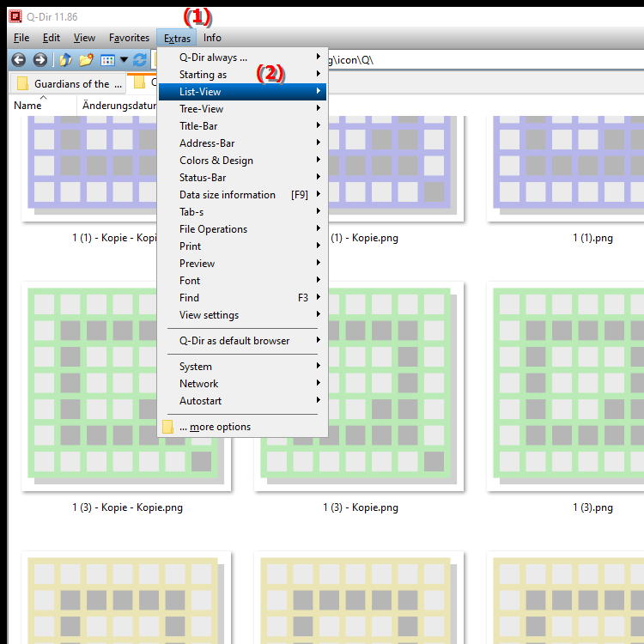Open the File Operations submenu
The image size is (644, 644).
[x=242, y=229]
